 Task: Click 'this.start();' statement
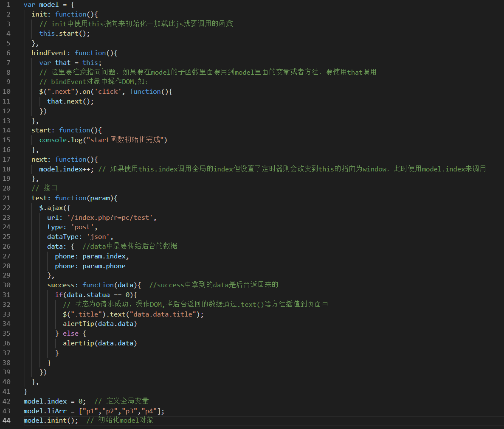tap(65, 34)
